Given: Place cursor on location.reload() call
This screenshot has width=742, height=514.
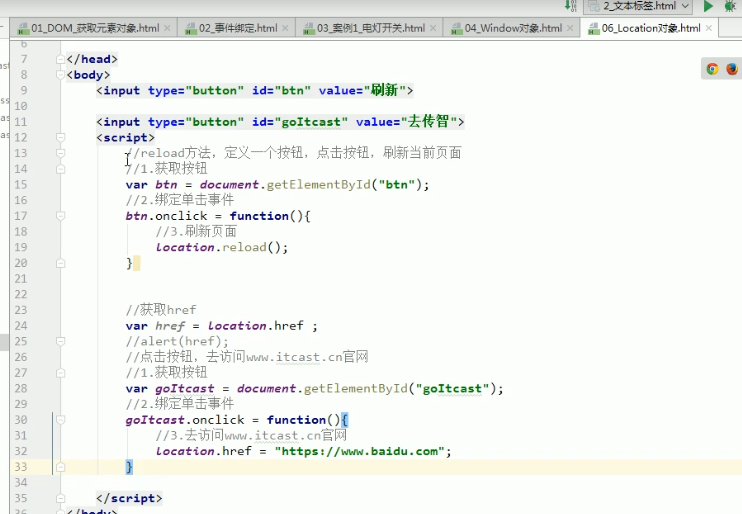Looking at the screenshot, I should (x=221, y=247).
